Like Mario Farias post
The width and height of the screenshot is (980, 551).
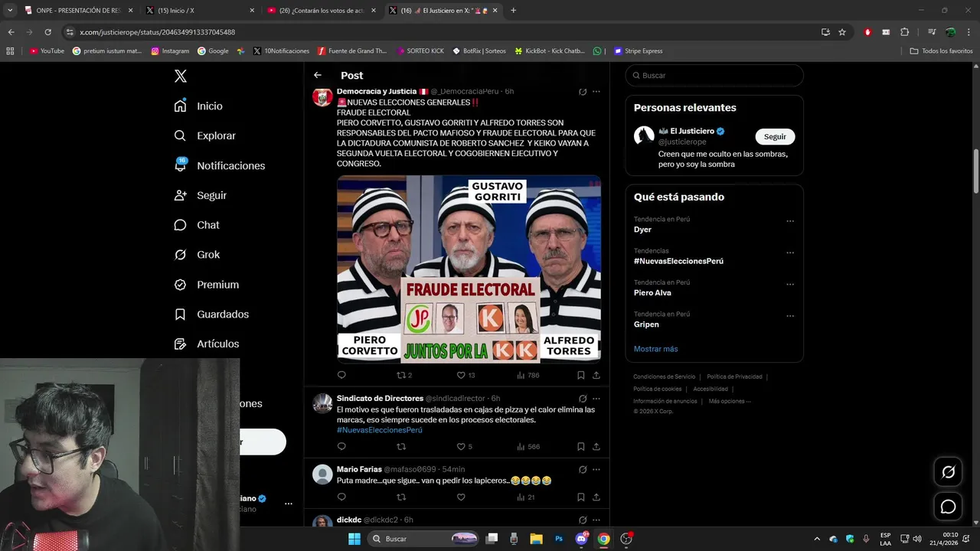click(461, 497)
